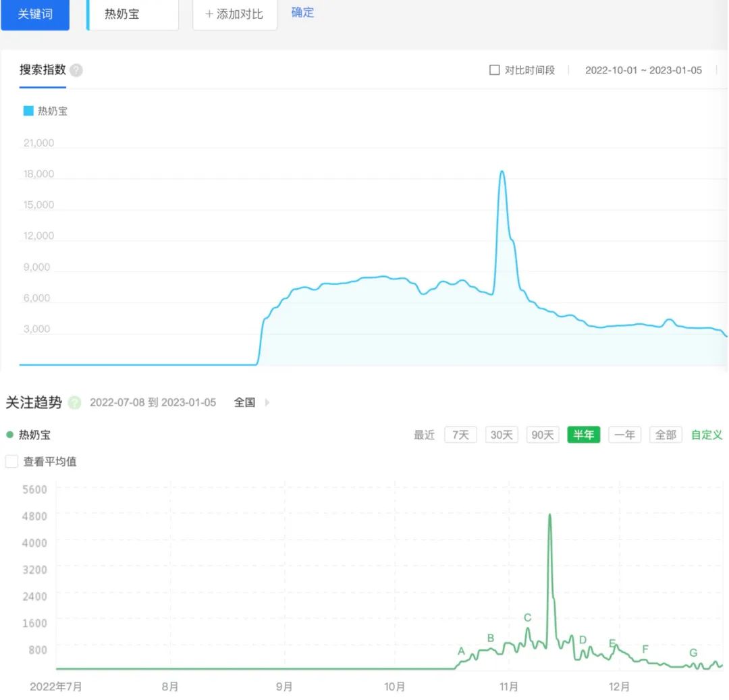Check the 查看平均值 checkbox
Image resolution: width=729 pixels, height=700 pixels.
pyautogui.click(x=11, y=462)
